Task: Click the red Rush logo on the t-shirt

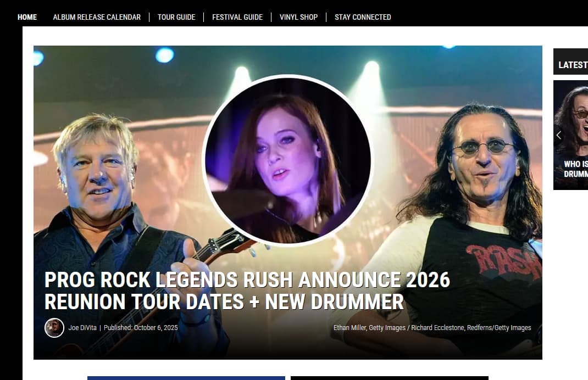Action: pyautogui.click(x=503, y=261)
